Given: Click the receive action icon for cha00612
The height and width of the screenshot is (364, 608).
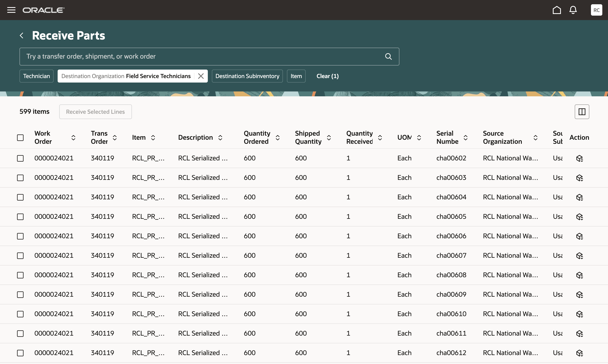Looking at the screenshot, I should click(x=580, y=353).
